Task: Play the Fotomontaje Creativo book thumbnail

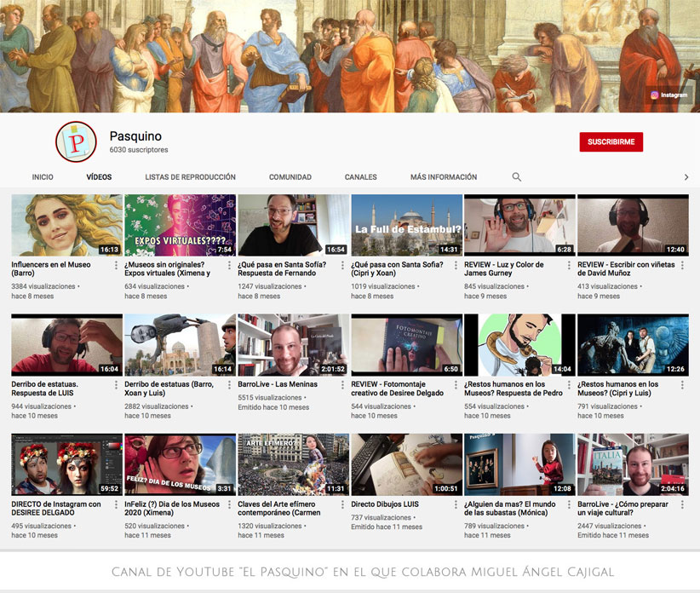Action: pyautogui.click(x=407, y=345)
